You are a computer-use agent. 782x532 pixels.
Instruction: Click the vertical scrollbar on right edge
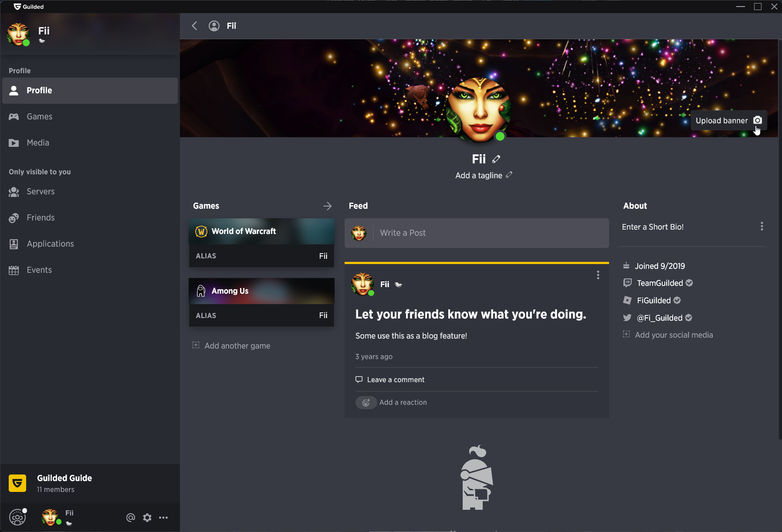(780, 240)
